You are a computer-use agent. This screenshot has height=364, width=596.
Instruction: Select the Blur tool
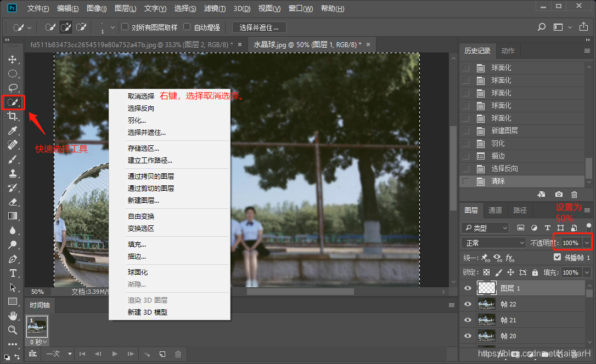[x=13, y=230]
